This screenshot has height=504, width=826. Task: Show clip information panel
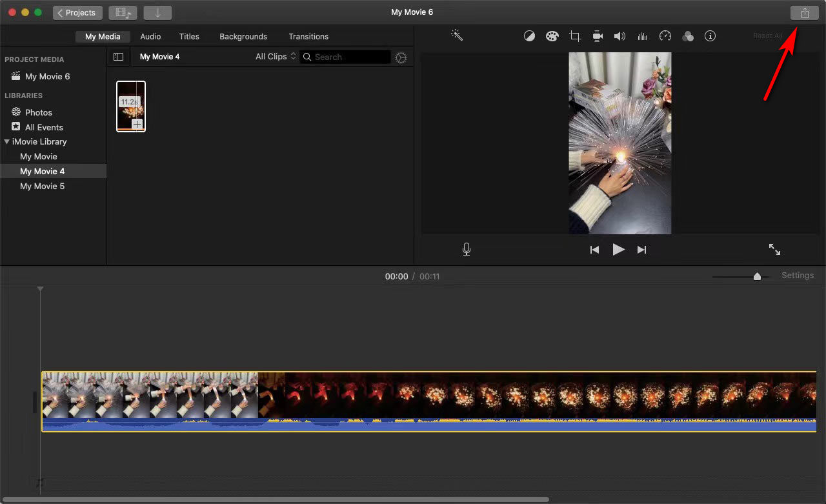pos(710,36)
